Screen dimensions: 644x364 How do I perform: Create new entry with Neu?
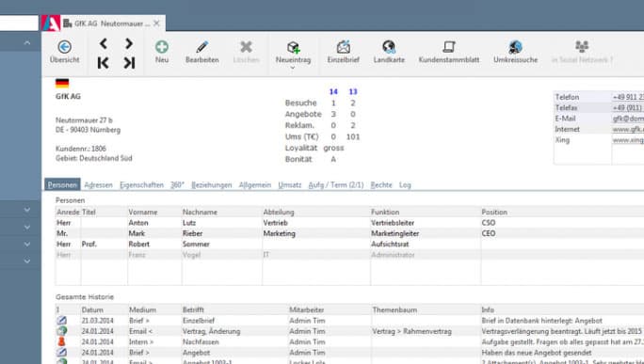tap(162, 52)
